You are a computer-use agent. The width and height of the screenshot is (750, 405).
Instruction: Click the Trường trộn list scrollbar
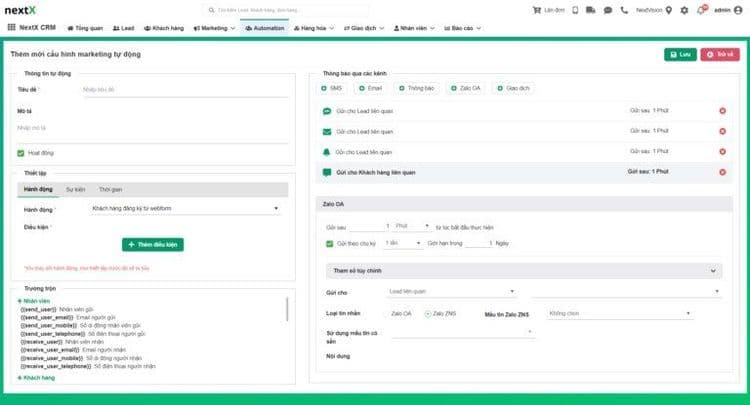(x=287, y=309)
